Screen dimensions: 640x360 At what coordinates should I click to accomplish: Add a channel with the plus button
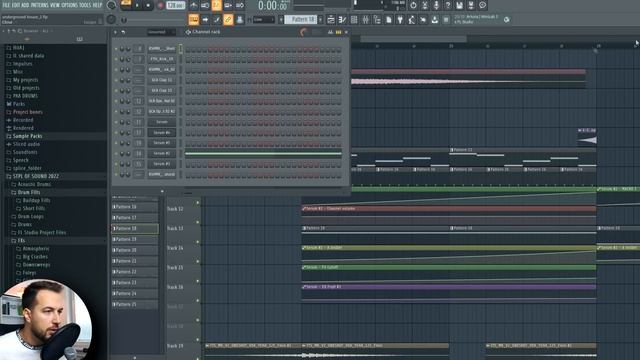tap(162, 191)
